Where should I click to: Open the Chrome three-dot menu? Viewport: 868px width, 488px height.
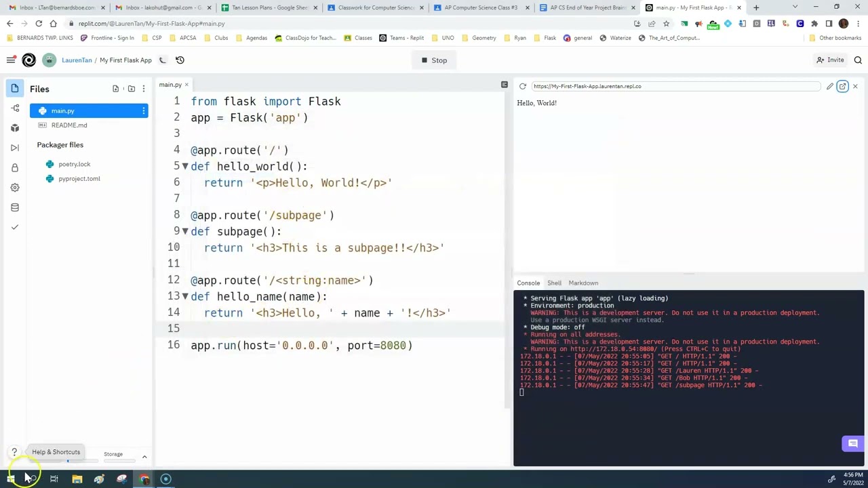[859, 24]
